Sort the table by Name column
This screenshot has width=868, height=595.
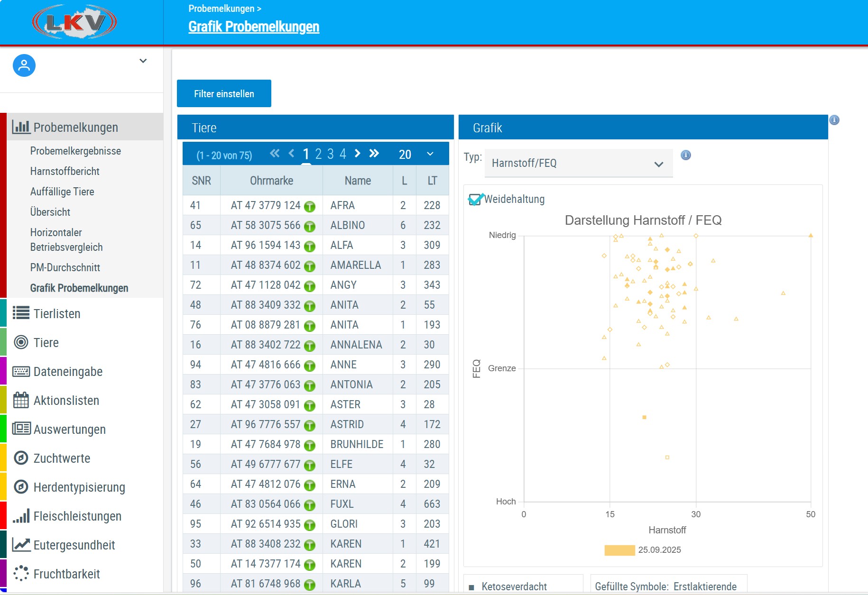click(x=358, y=181)
